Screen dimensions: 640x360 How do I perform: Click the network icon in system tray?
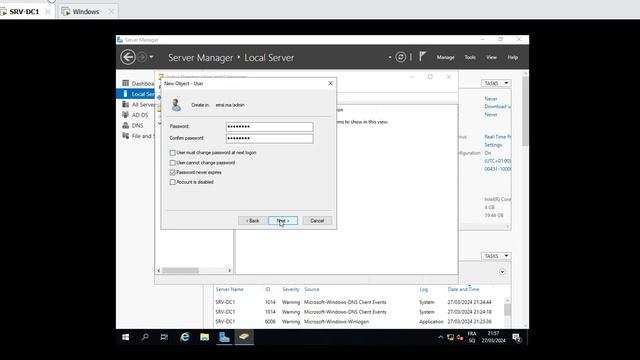pos(451,338)
